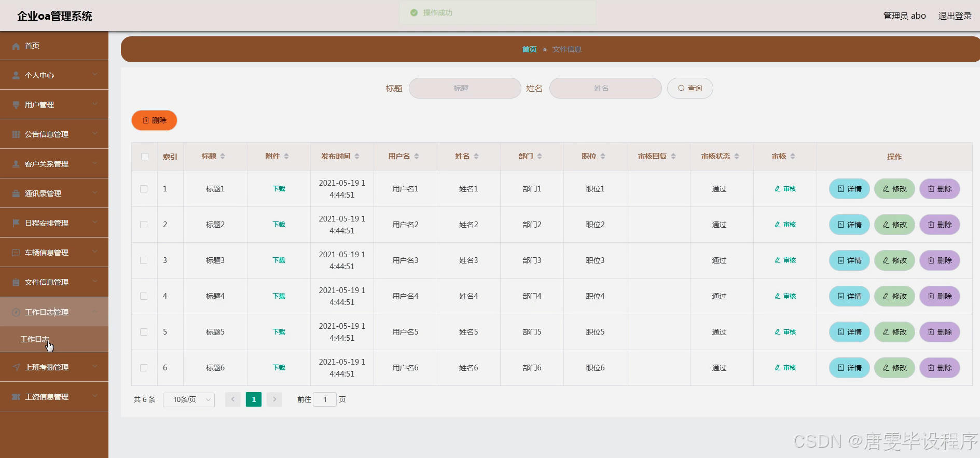The image size is (980, 458).
Task: Sort the 部门 column using its arrows
Action: coord(540,156)
